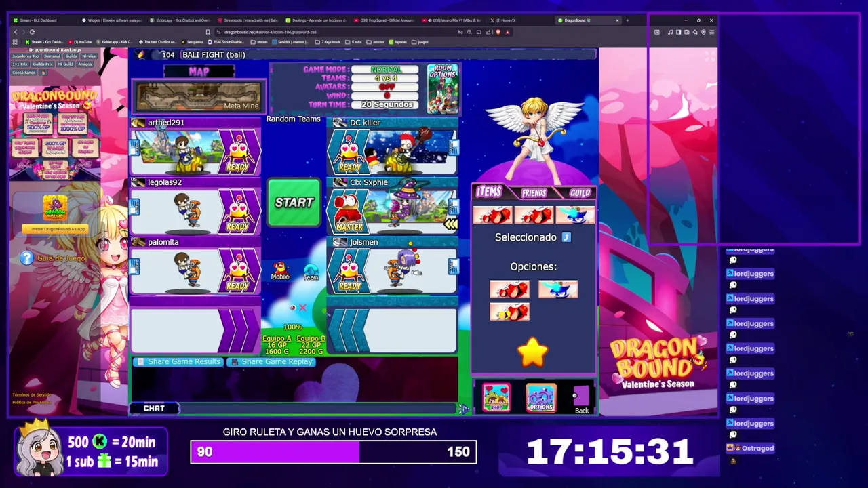The image size is (868, 488).
Task: Open a new browser tab
Action: tap(627, 20)
